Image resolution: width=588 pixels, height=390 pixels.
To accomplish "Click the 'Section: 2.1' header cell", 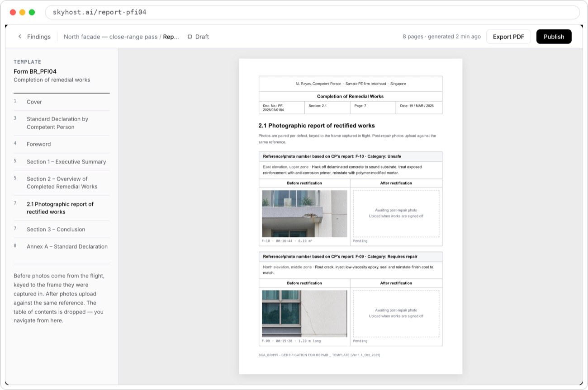I will coord(327,108).
